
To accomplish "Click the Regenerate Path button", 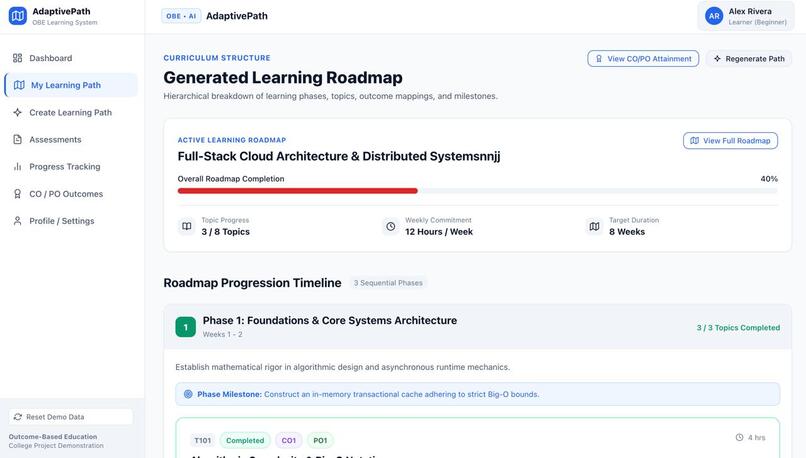I will tap(749, 59).
